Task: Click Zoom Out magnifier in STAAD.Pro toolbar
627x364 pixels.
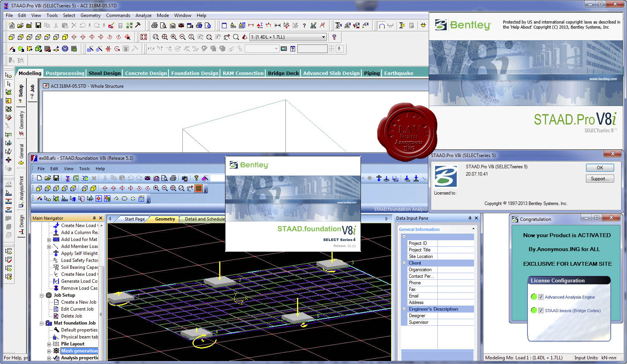Action: click(183, 37)
